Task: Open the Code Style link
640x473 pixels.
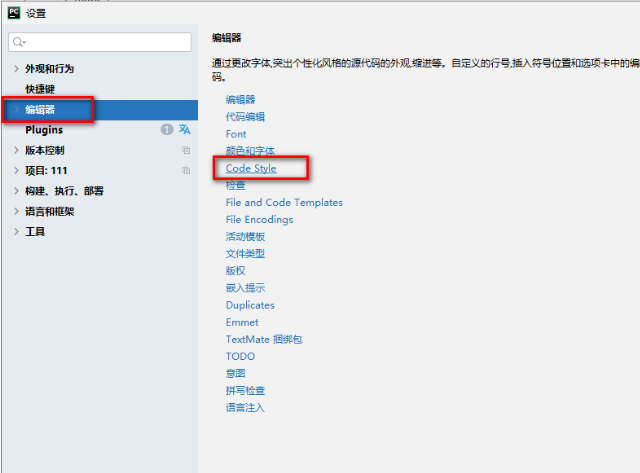Action: [x=251, y=168]
